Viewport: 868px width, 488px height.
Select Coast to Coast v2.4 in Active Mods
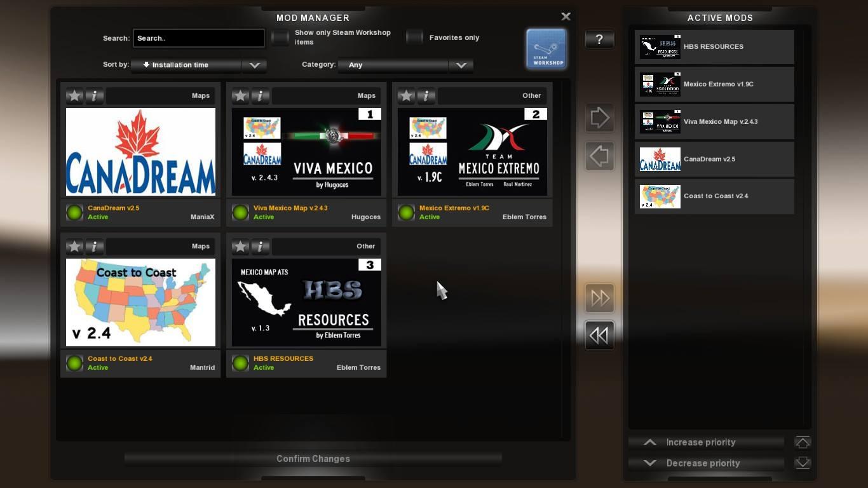click(714, 196)
